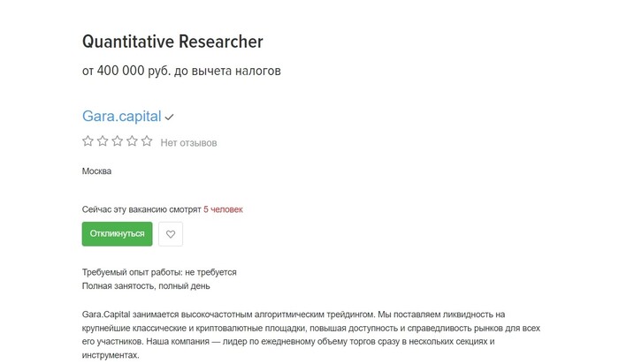The width and height of the screenshot is (619, 364).
Task: Click the Нет отзывов label
Action: (x=188, y=142)
